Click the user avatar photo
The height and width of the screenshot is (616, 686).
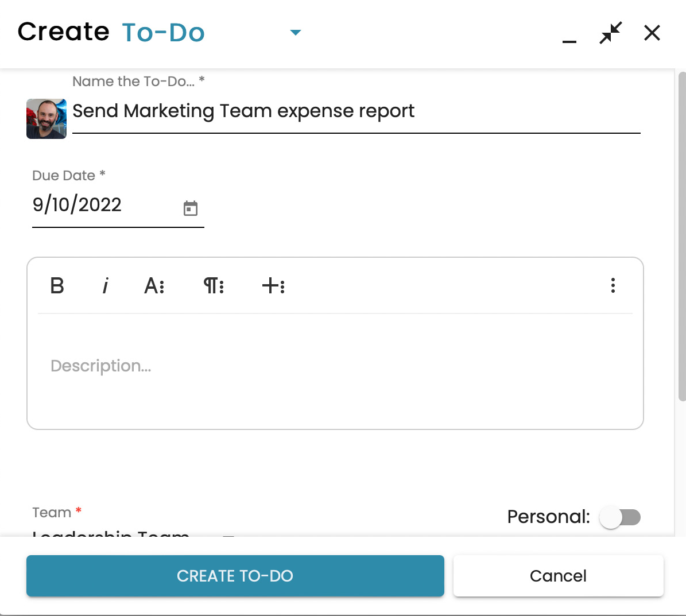(x=46, y=119)
